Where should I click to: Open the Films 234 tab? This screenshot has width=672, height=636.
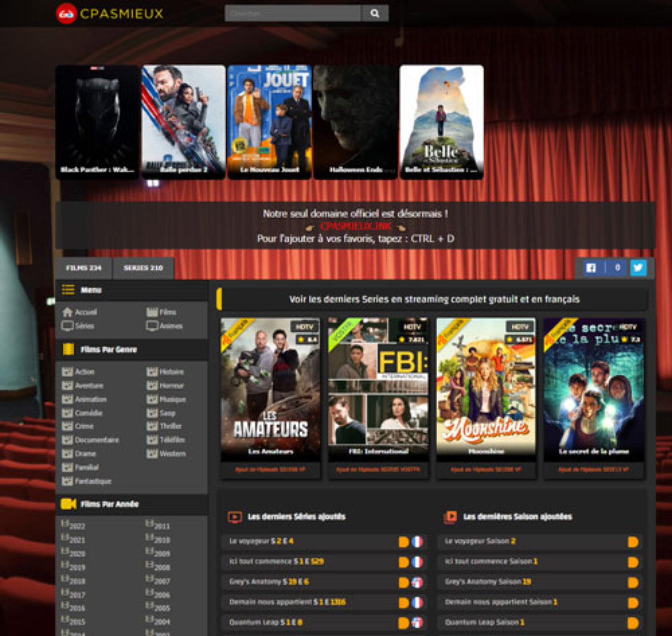(84, 268)
